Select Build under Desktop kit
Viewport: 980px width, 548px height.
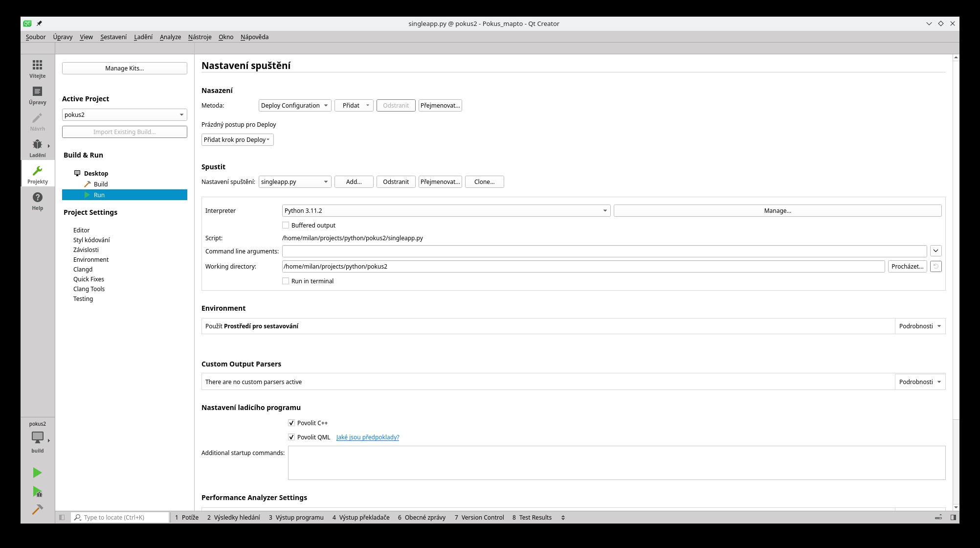pos(101,184)
